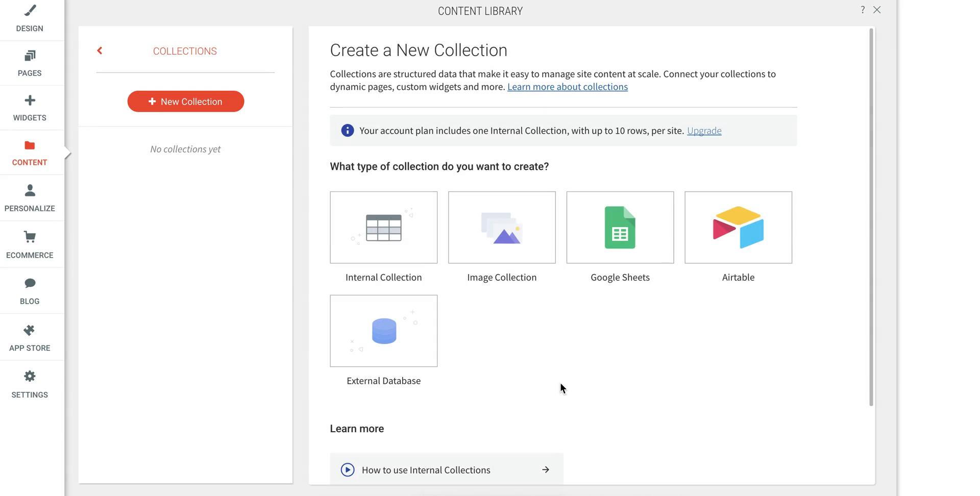Click the ECOMMERCE menu label

[x=30, y=255]
